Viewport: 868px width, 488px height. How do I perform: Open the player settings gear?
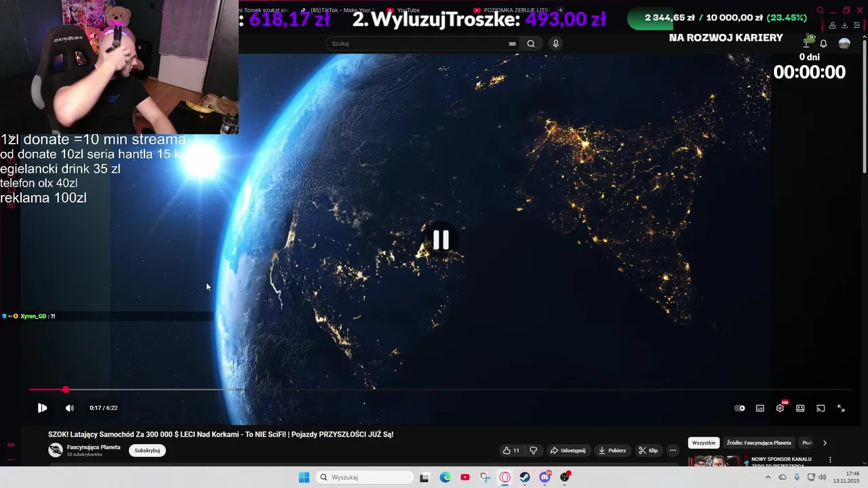780,408
